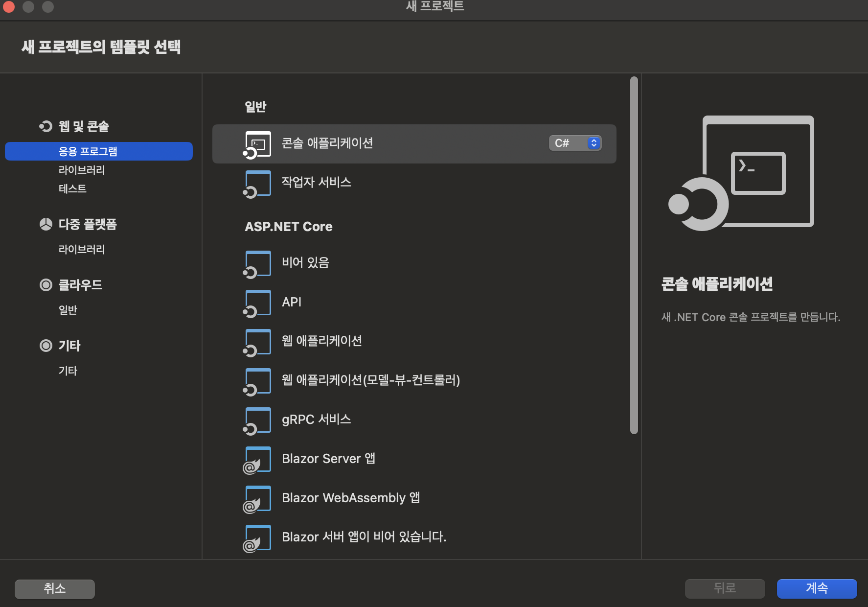Screen dimensions: 868x607
Task: Choose 웹 애플리케이션(모델-뷰-컨트롤러) template
Action: coord(414,381)
